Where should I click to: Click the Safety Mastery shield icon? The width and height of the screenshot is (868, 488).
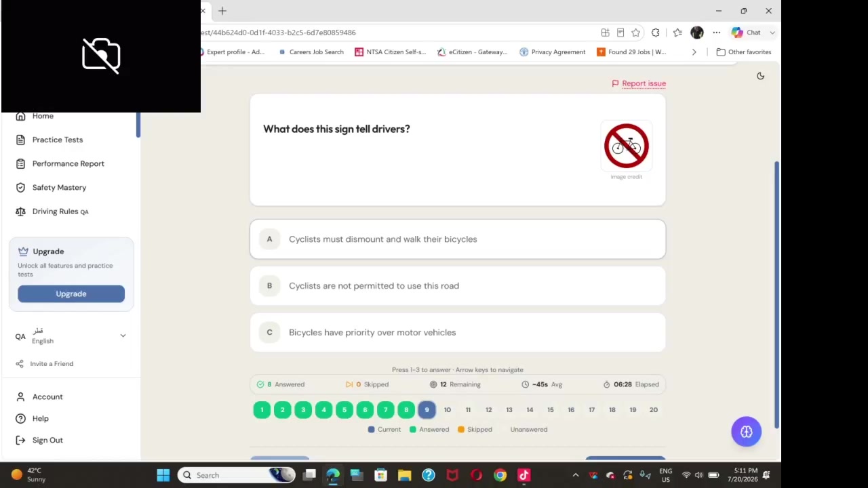[x=20, y=187]
